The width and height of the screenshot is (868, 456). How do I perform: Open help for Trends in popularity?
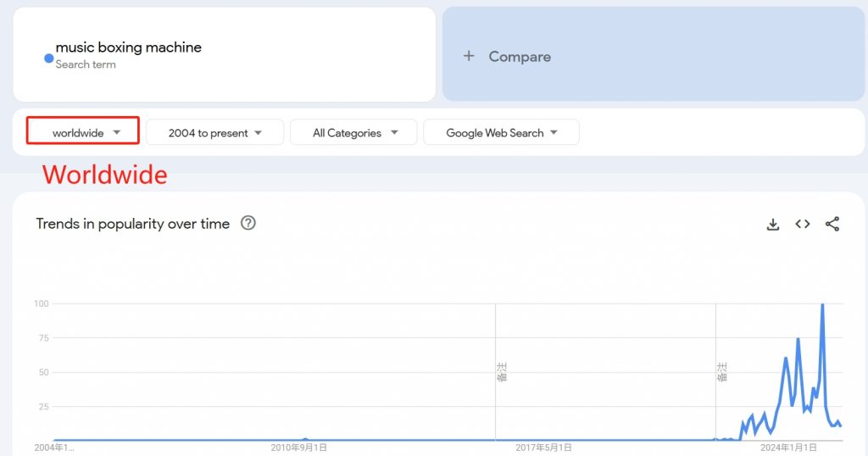(x=248, y=223)
